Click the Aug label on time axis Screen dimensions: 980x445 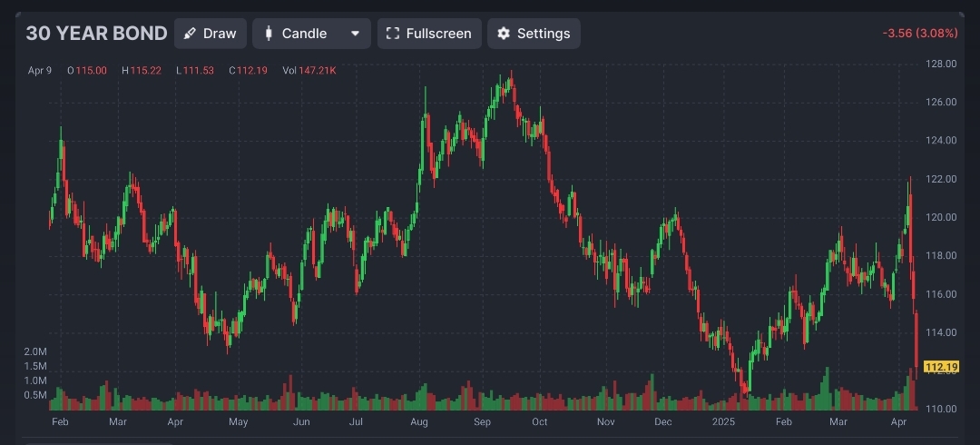coord(418,422)
